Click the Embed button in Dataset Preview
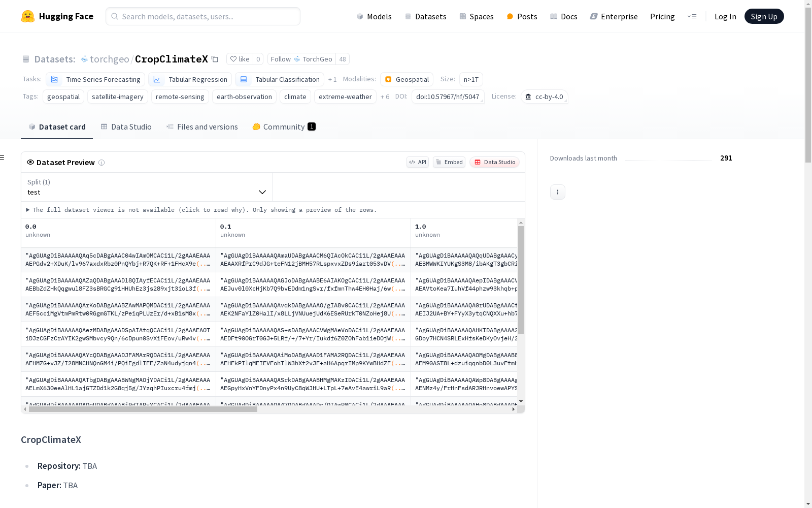The image size is (812, 508). pyautogui.click(x=449, y=162)
